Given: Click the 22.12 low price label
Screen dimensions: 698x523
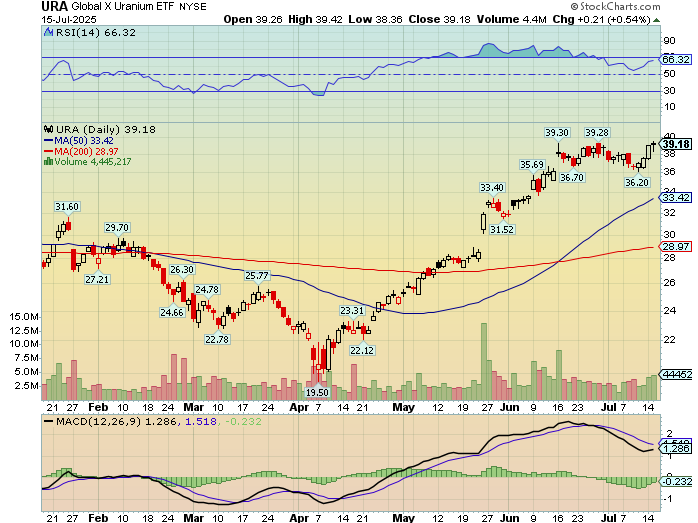Looking at the screenshot, I should [x=362, y=350].
